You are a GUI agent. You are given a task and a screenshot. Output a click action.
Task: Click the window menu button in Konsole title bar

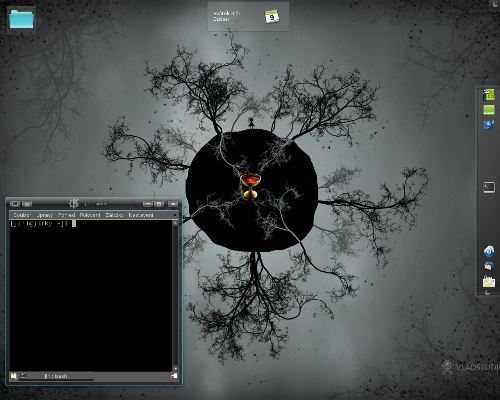[x=15, y=203]
